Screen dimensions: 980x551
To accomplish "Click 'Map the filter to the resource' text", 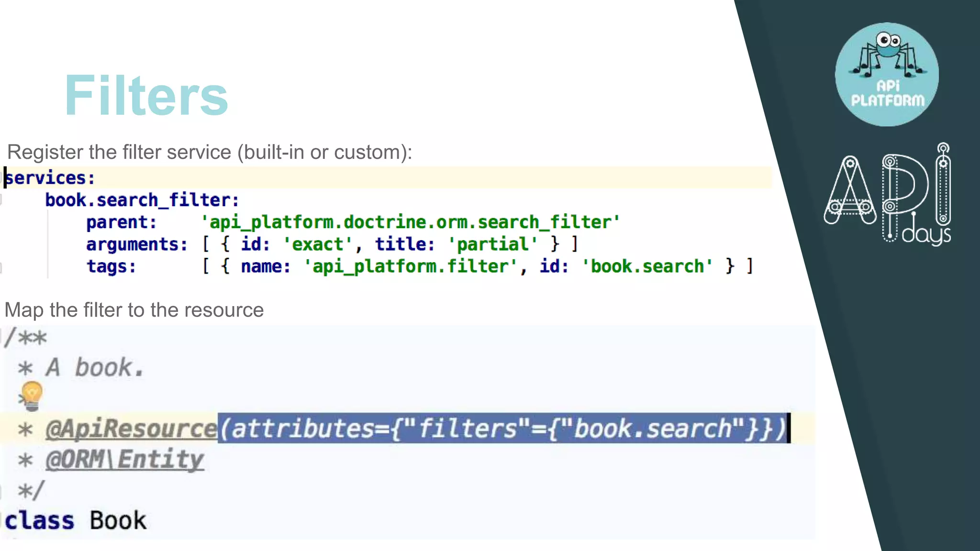I will click(x=134, y=310).
